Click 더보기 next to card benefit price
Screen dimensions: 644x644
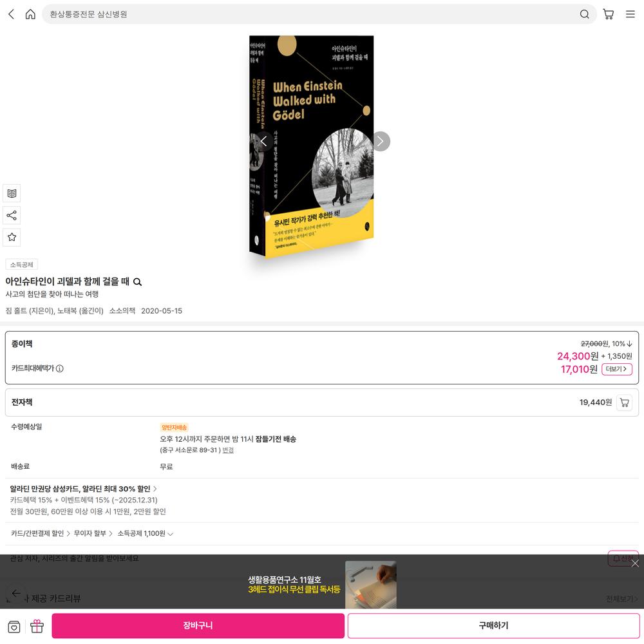616,369
